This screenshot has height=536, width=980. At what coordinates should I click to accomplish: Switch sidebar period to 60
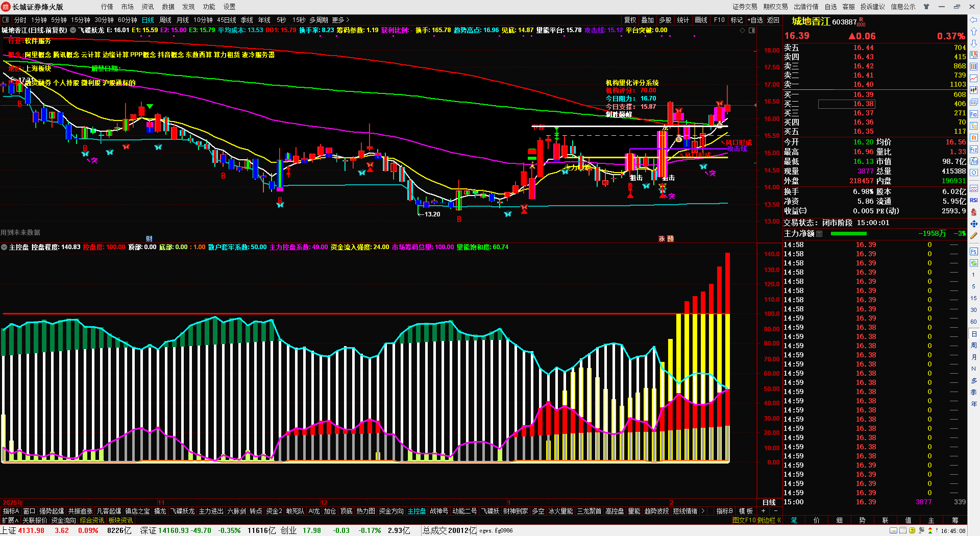point(974,322)
